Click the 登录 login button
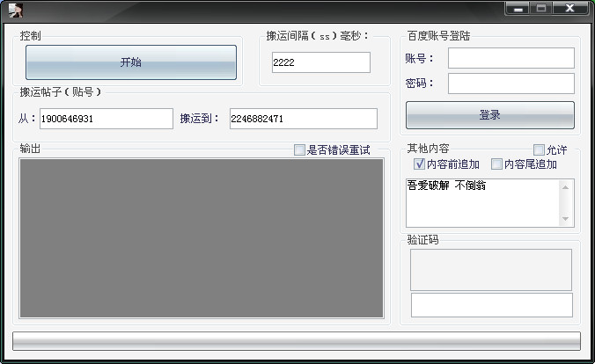This screenshot has height=364, width=595. point(490,115)
